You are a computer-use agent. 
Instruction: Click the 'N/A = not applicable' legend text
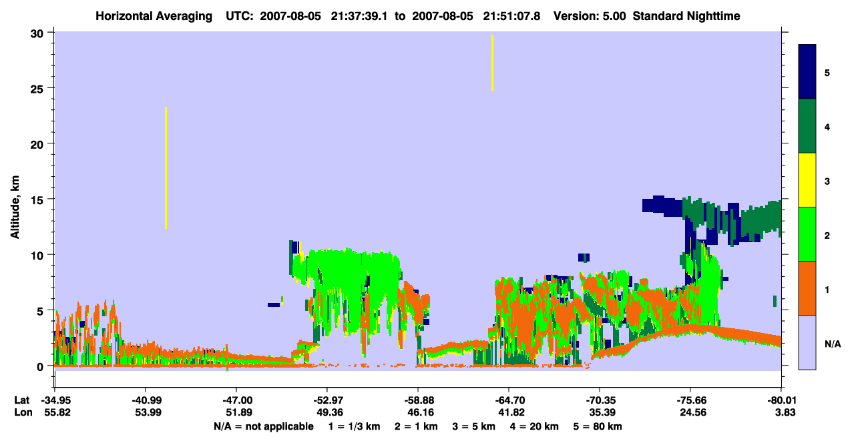(264, 426)
